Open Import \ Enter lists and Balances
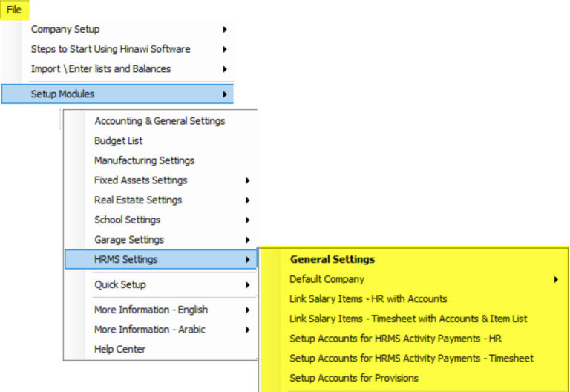570x392 pixels. click(101, 69)
